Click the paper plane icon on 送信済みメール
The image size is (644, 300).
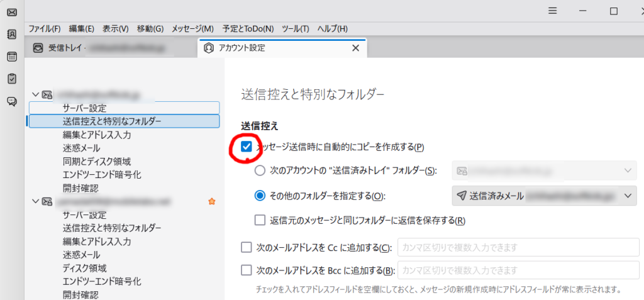click(462, 196)
